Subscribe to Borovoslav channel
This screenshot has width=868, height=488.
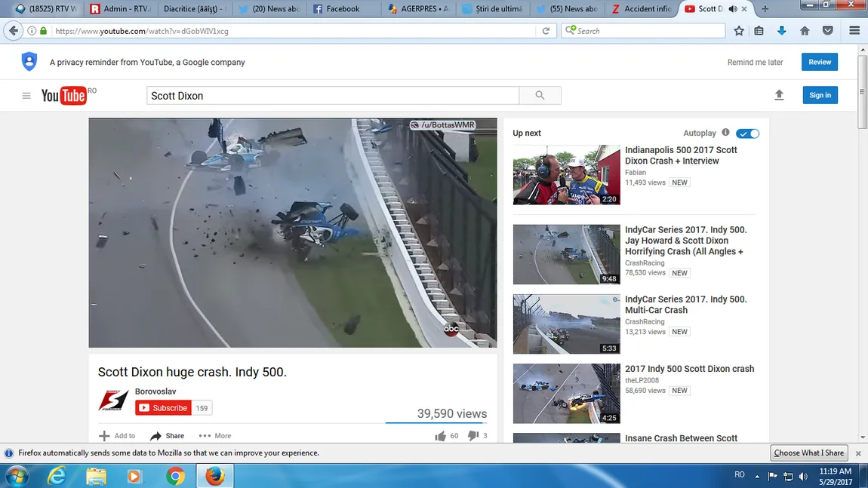(x=163, y=408)
